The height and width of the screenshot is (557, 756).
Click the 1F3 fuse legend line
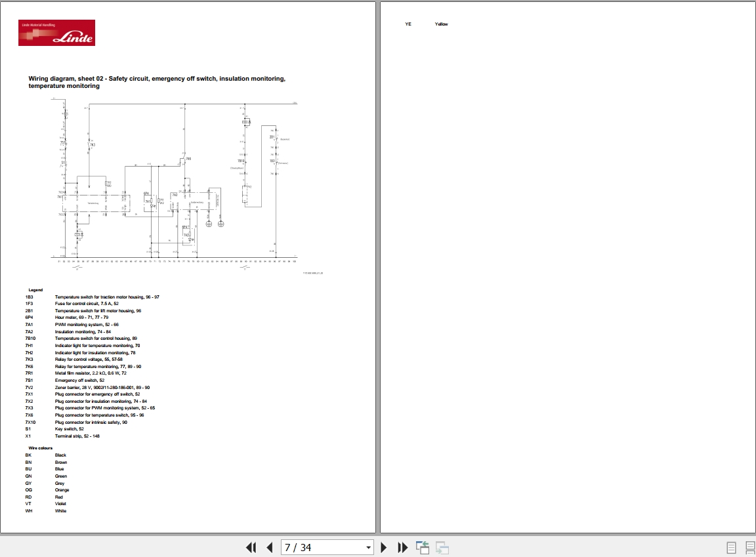point(72,304)
